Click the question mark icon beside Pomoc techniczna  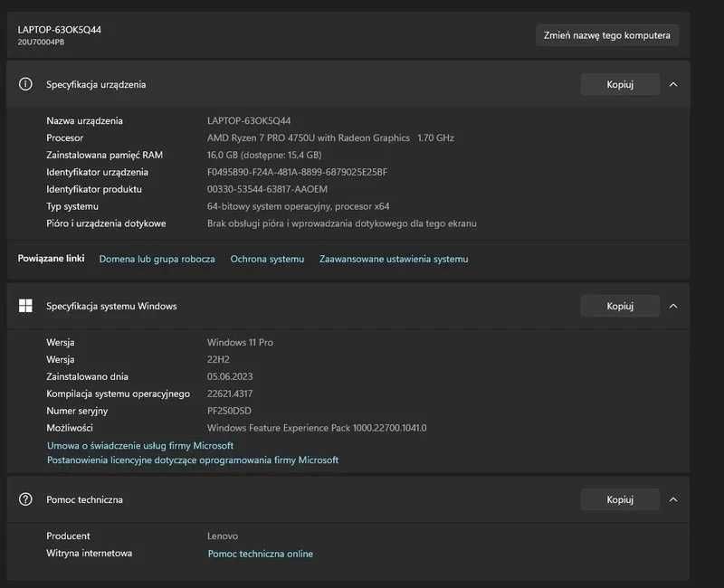(25, 499)
